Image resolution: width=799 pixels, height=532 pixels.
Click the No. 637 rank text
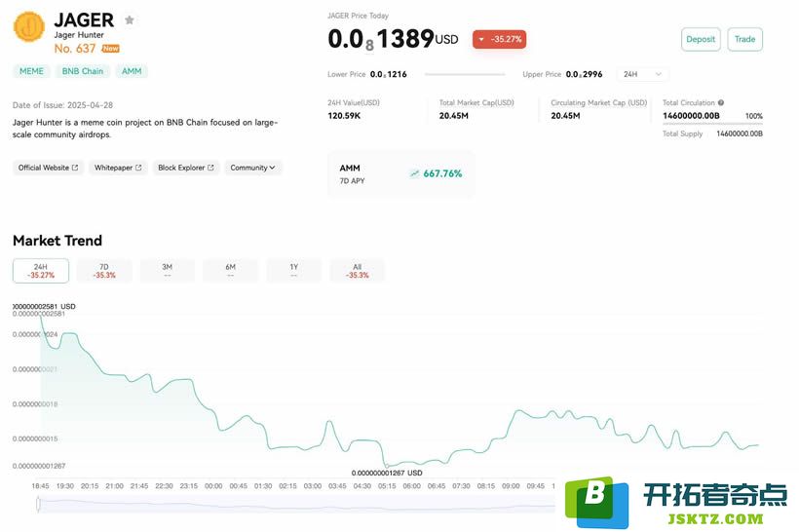coord(75,49)
